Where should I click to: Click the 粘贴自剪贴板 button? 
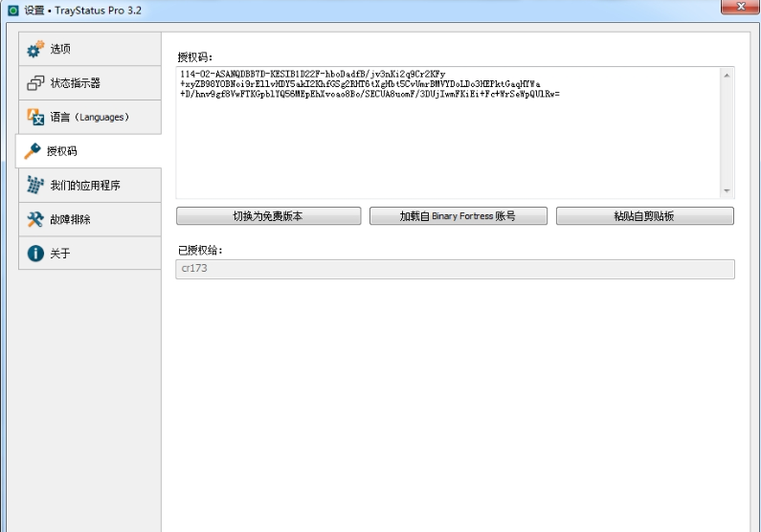(x=644, y=216)
